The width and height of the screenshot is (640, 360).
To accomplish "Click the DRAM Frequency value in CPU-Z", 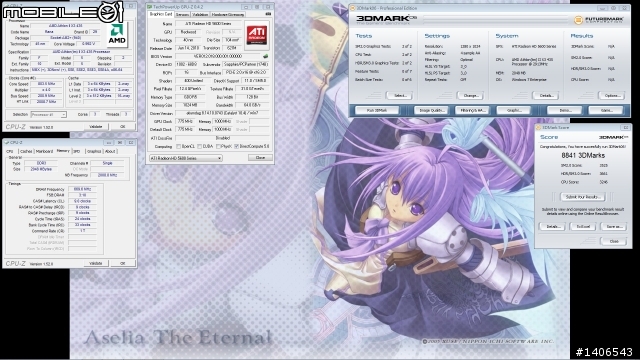I will pos(82,189).
